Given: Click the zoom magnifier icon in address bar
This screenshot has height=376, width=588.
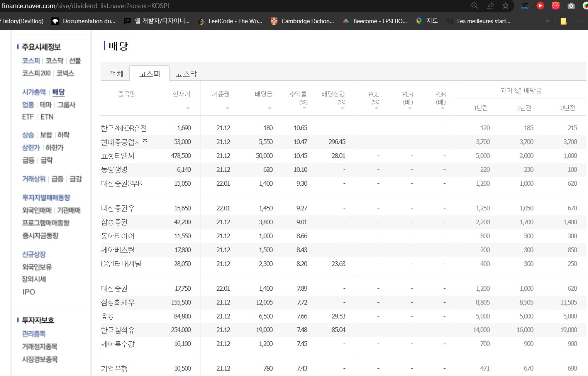Looking at the screenshot, I should coord(474,6).
